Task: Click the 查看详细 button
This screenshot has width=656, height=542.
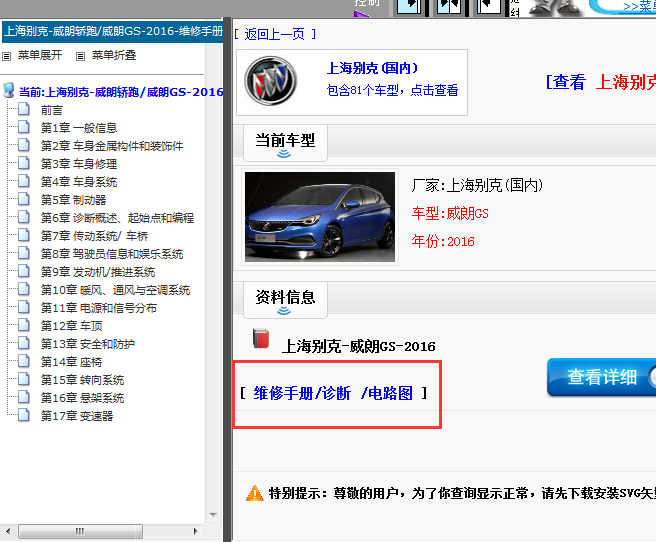Action: pos(602,377)
